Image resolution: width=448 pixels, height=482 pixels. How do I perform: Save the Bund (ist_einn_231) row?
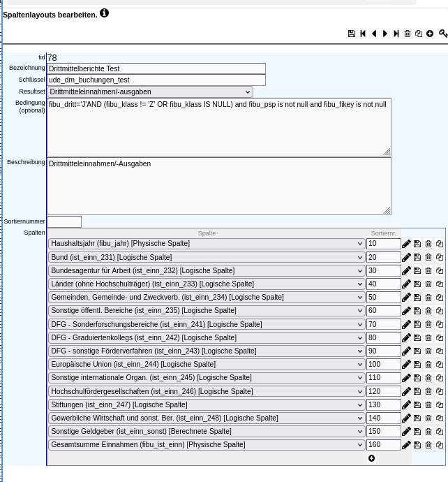pyautogui.click(x=417, y=257)
